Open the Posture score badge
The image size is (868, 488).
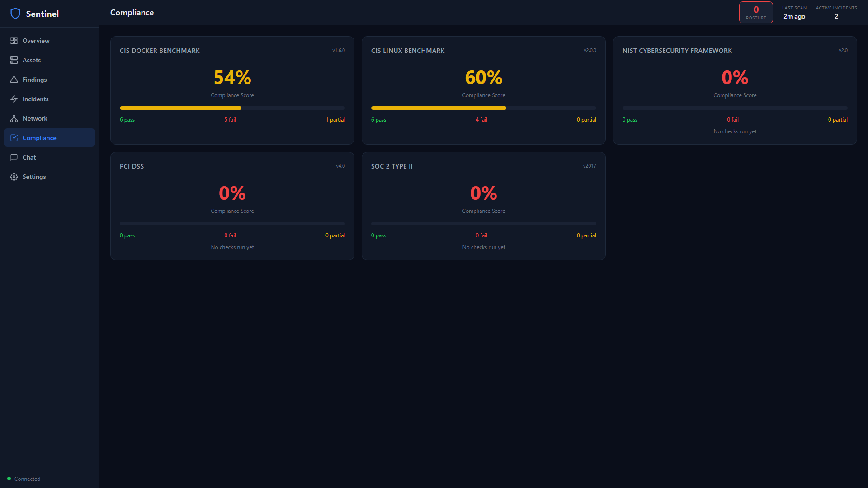756,13
